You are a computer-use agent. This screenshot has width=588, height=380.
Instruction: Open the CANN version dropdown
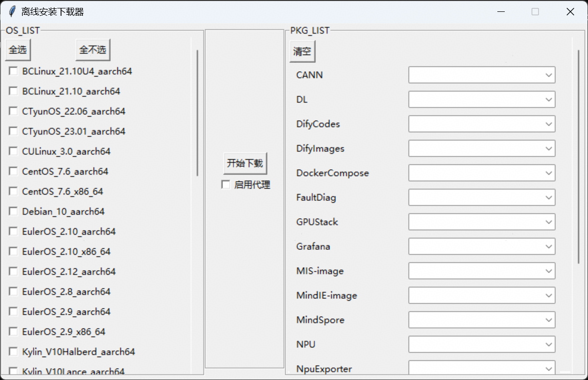tap(548, 75)
